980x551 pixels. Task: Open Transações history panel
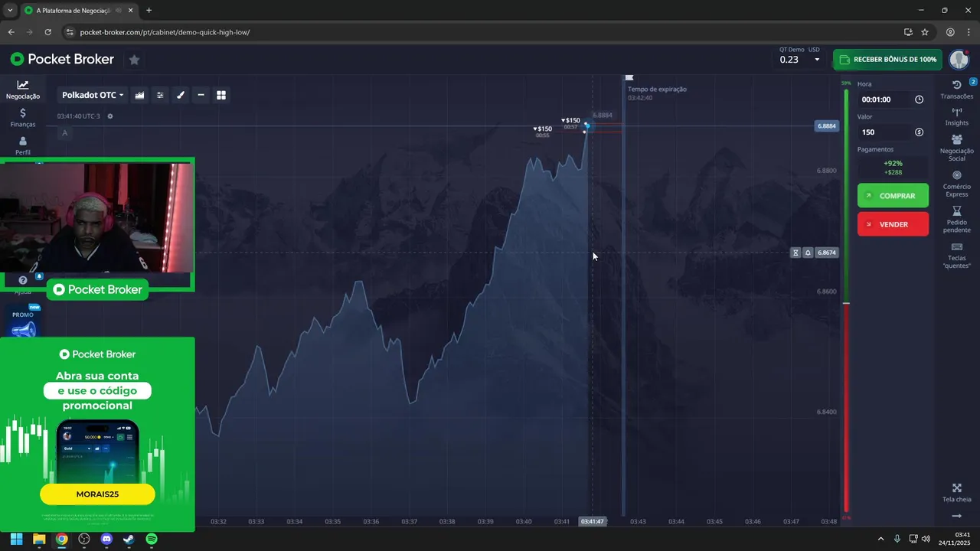[x=957, y=90]
